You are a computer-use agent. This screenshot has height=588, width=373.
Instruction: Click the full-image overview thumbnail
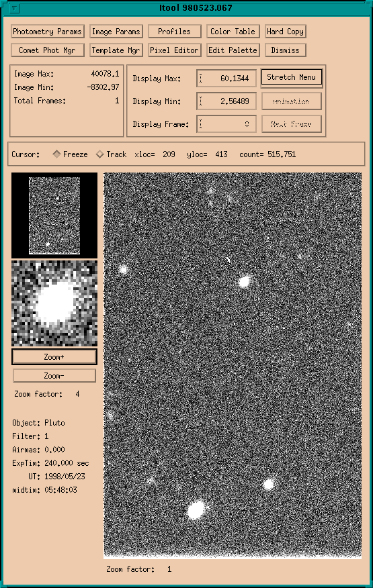[x=54, y=215]
